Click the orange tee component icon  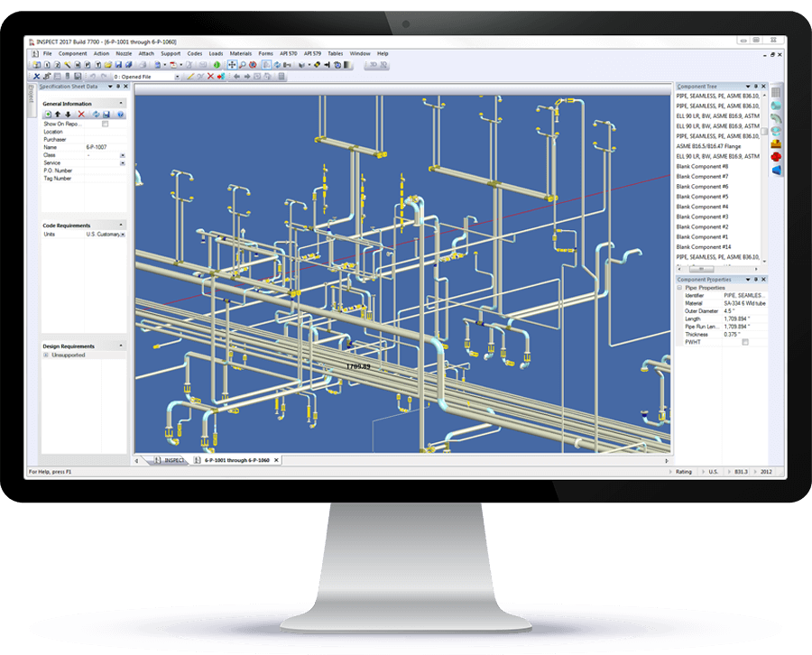click(x=776, y=144)
